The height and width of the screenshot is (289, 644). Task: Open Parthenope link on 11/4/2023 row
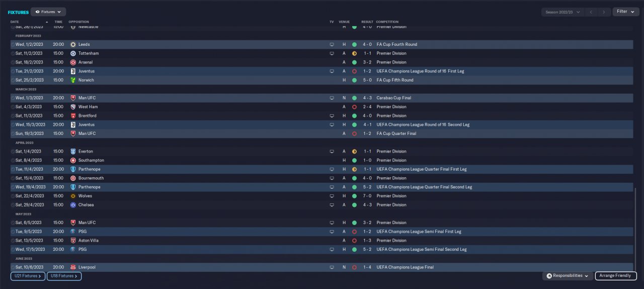(89, 169)
